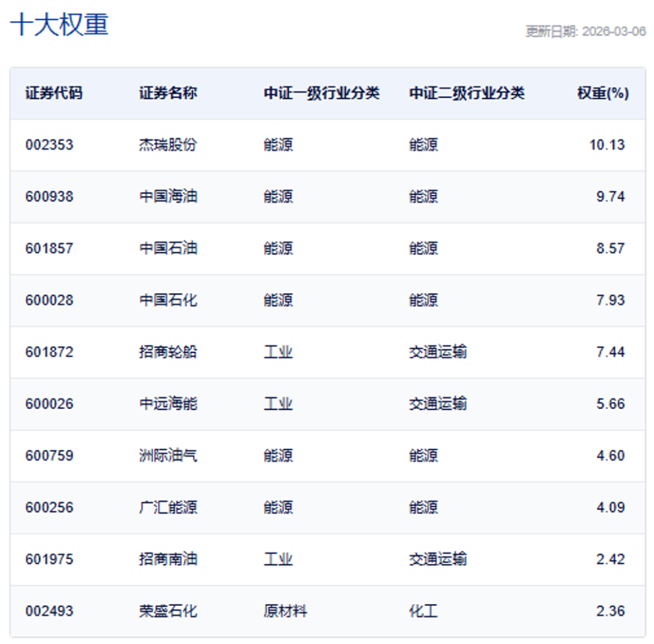Select security name 杰瑞股份
The width and height of the screenshot is (654, 644).
click(168, 145)
